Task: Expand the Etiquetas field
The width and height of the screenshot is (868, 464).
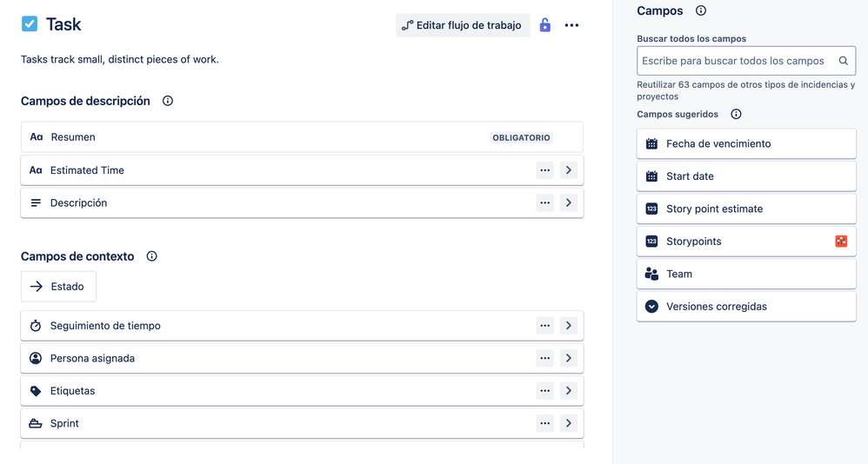Action: [x=569, y=391]
